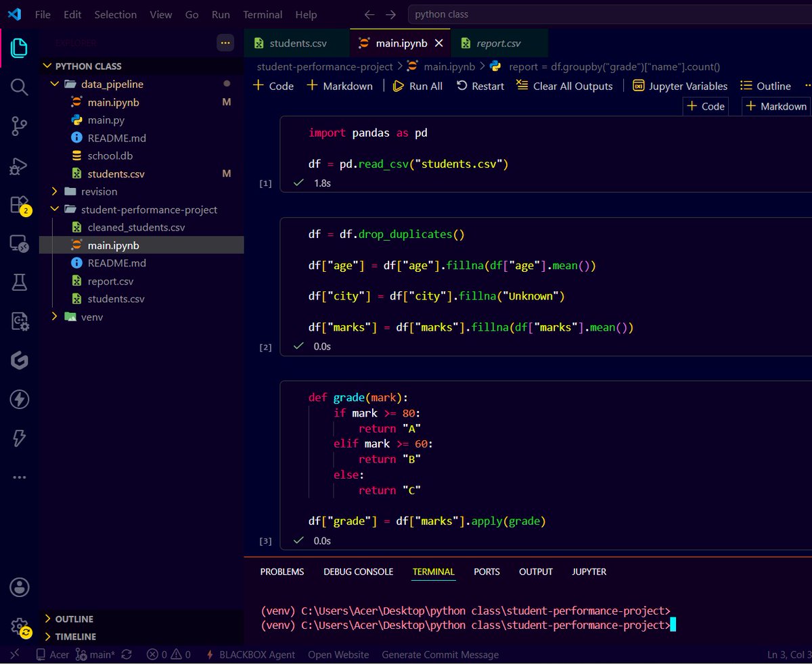Switch to PORTS panel tab
This screenshot has height=664, width=812.
tap(487, 571)
